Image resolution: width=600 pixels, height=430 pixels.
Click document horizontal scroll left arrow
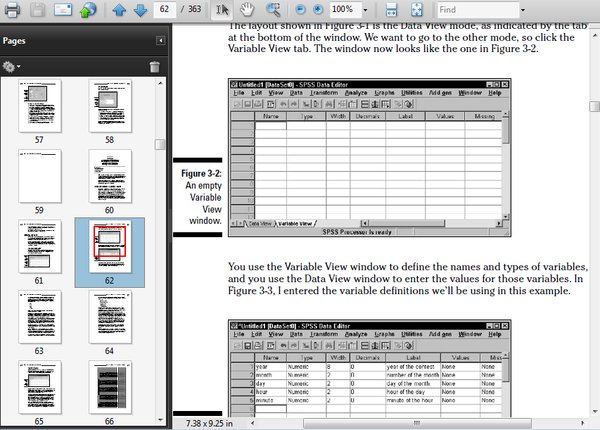click(253, 423)
